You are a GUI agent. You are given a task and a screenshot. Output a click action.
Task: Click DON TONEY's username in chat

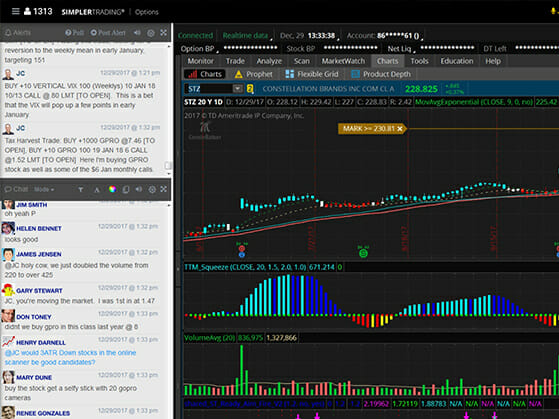click(x=34, y=317)
